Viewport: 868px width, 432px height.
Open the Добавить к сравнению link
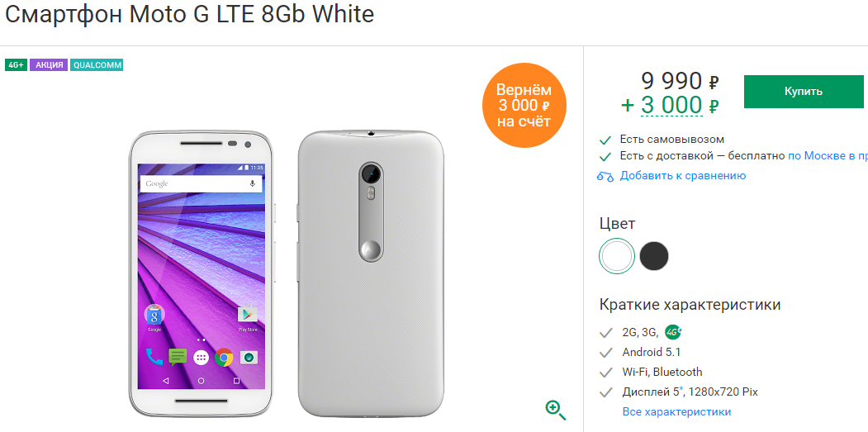click(682, 176)
